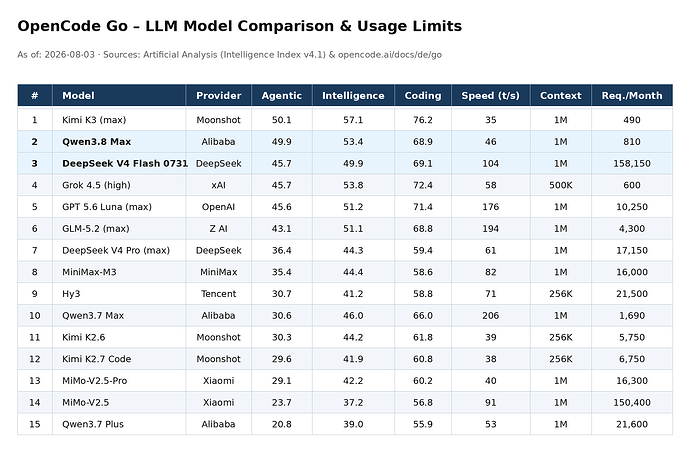Click the 500K context value for Grok 4.5
690x451 pixels.
(x=561, y=185)
